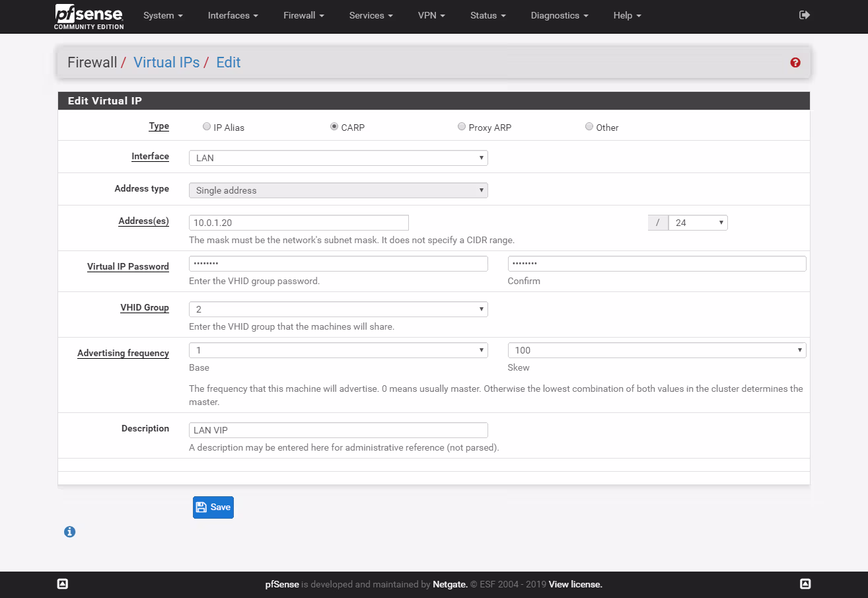Select the Proxy ARP radio button

tap(462, 127)
